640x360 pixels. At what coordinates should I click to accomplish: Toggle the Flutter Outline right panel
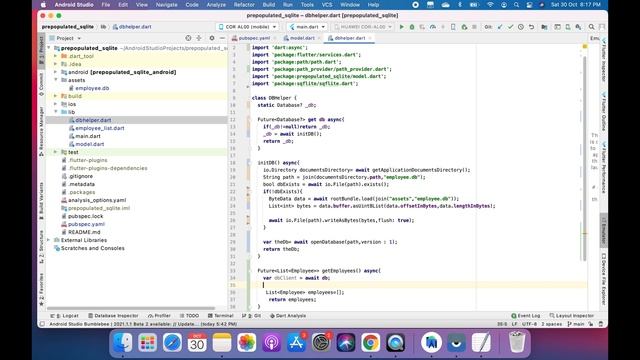tap(604, 112)
